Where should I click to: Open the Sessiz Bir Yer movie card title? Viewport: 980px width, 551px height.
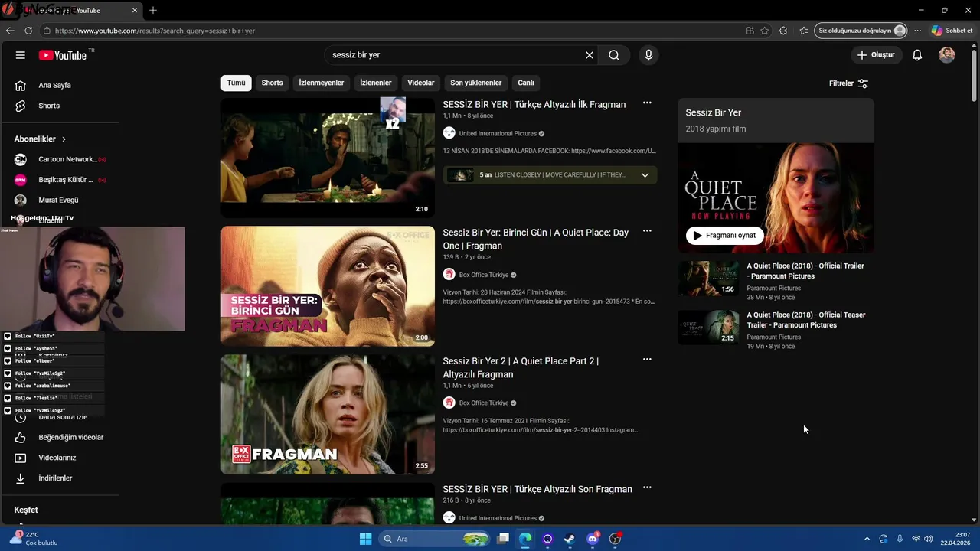click(x=713, y=112)
